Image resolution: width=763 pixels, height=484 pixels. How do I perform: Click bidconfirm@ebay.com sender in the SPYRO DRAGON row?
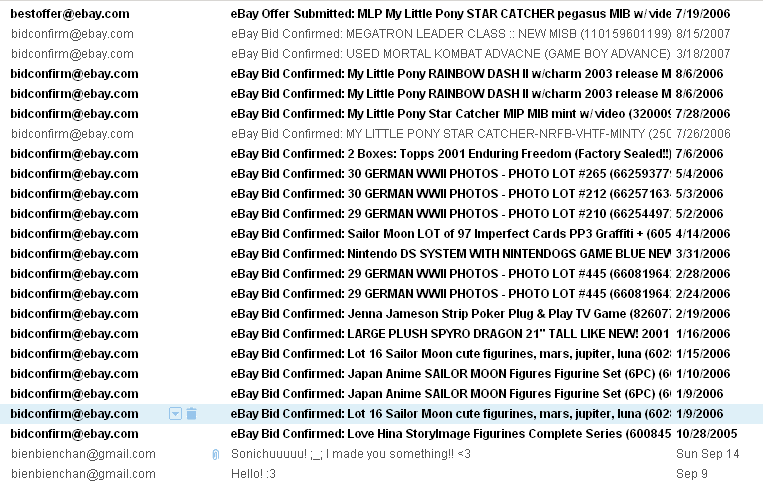74,334
